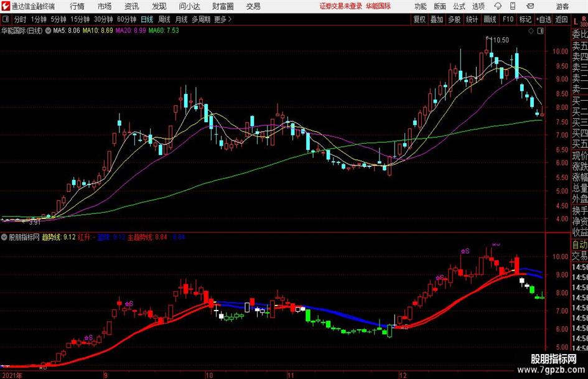
Task: Select the 日线 daily period
Action: pos(147,19)
